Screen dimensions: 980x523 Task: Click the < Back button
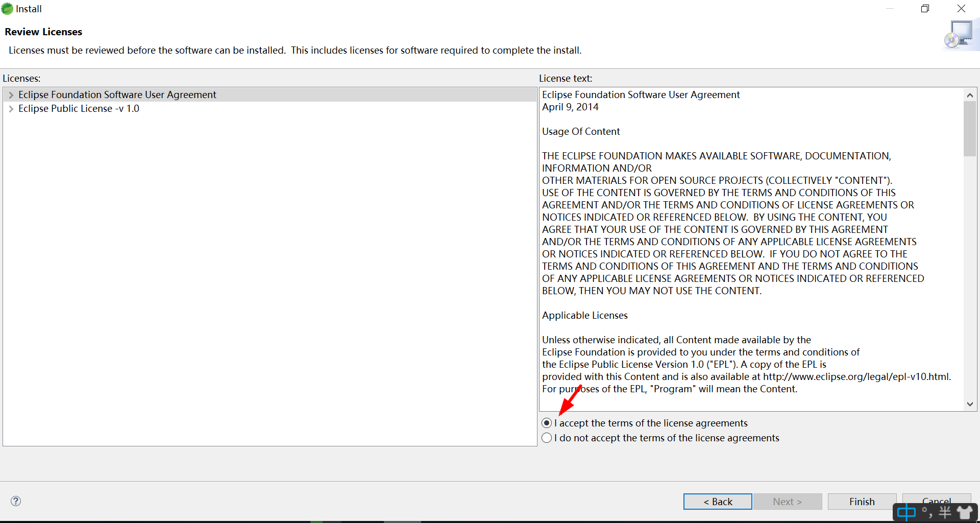718,502
